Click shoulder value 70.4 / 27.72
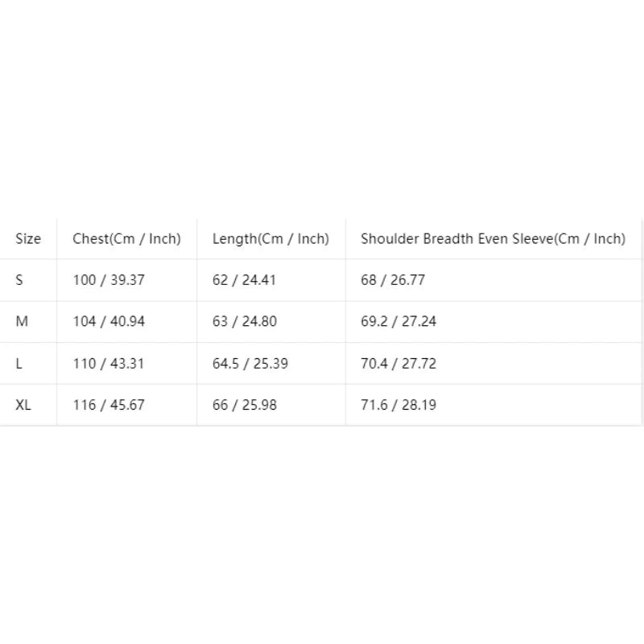 (x=398, y=364)
